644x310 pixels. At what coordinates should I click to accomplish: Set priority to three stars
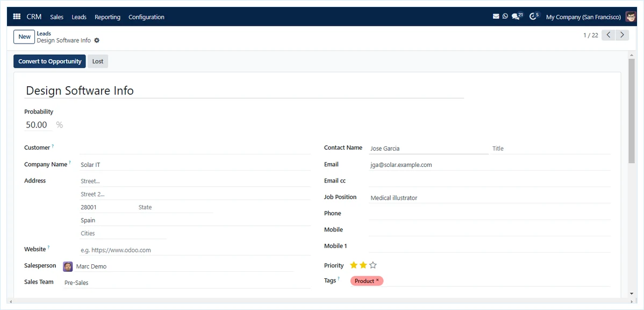click(x=373, y=265)
